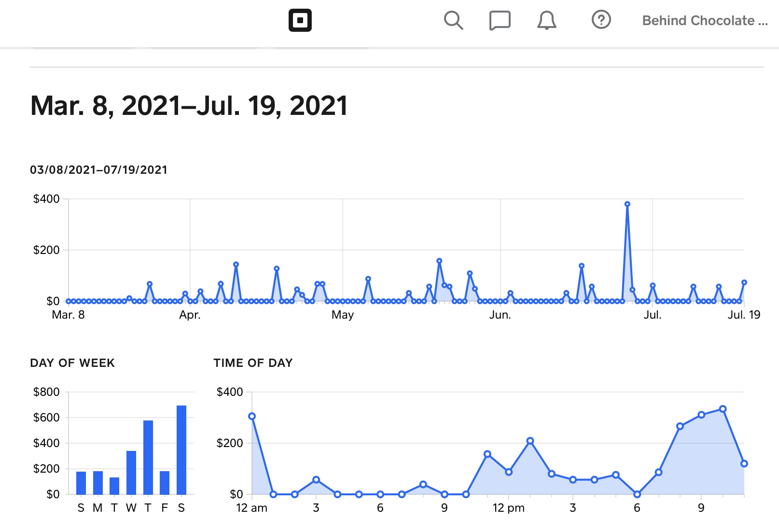Click the 12 pm label on Time of Day axis
The image size is (779, 532).
coord(508,508)
